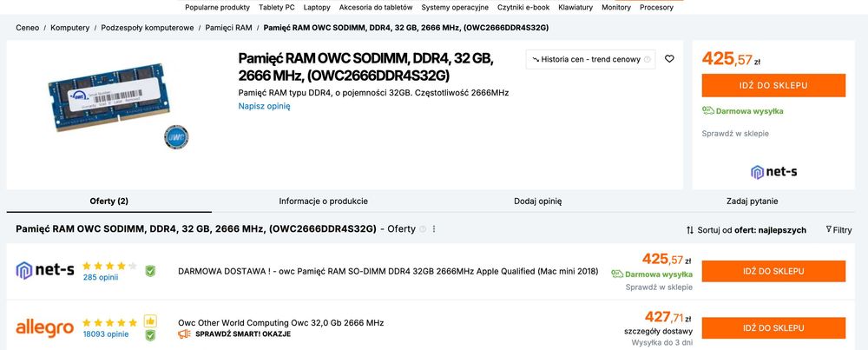Switch to Oferty (2) tab

pyautogui.click(x=109, y=201)
